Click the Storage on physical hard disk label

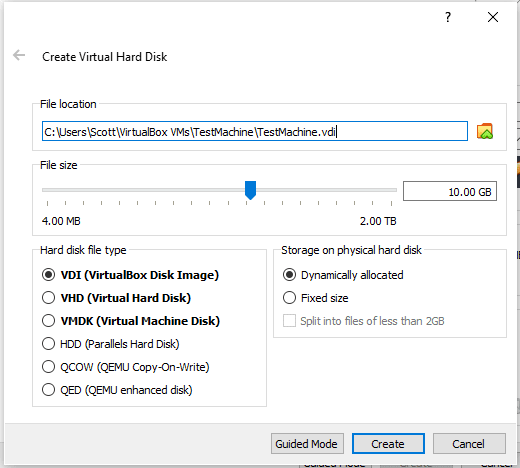[x=351, y=250]
